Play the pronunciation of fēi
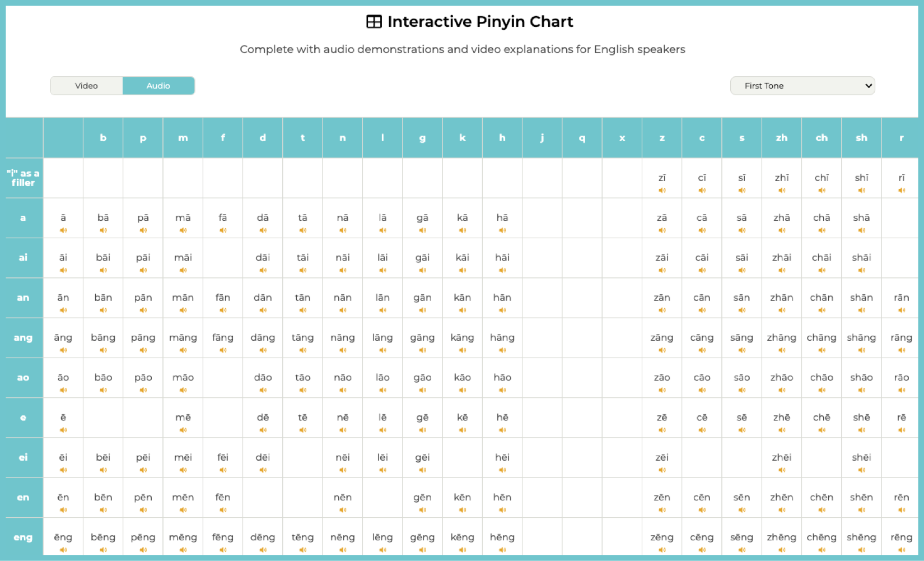This screenshot has height=561, width=924. pyautogui.click(x=222, y=470)
